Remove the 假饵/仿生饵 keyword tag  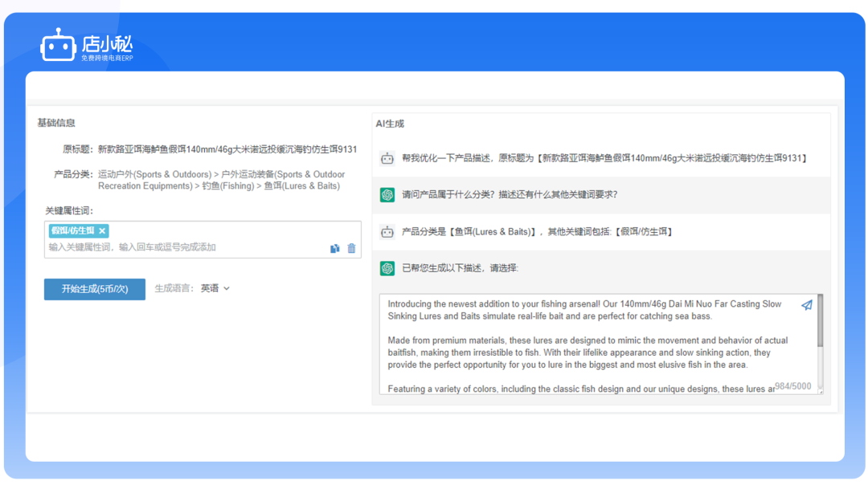coord(102,230)
